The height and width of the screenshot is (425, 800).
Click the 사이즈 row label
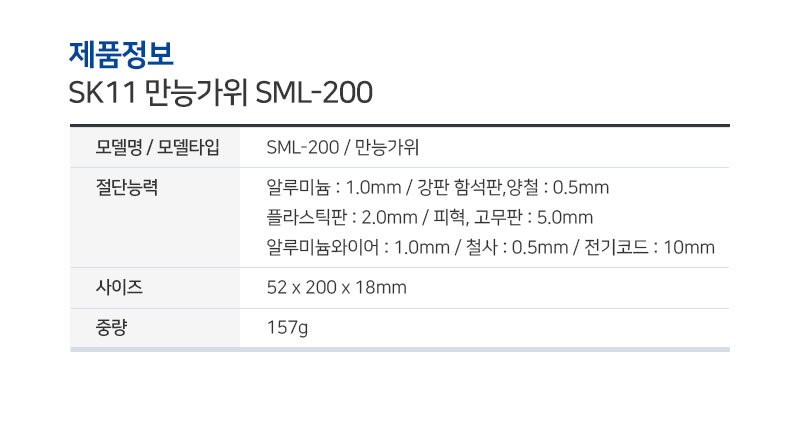point(119,287)
